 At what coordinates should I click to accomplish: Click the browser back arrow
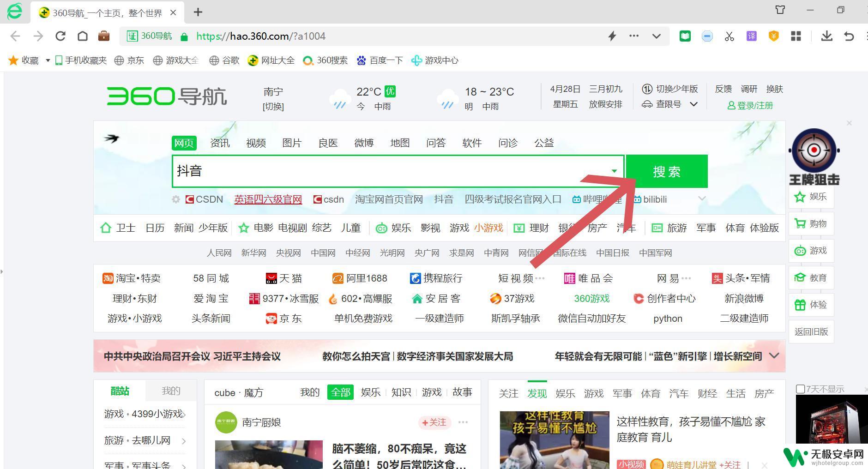click(15, 36)
